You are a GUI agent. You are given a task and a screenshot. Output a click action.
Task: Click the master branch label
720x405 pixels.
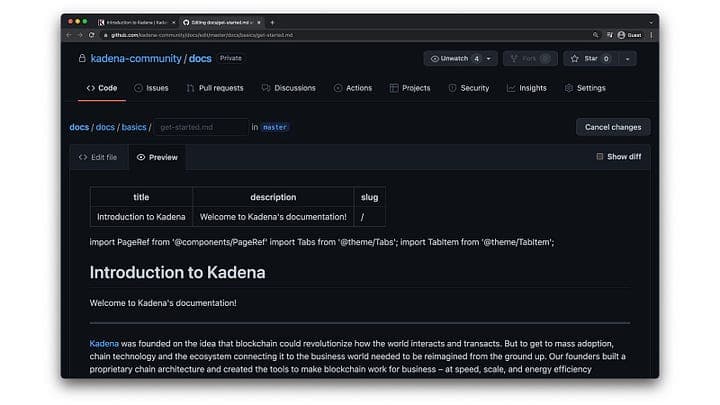(275, 127)
